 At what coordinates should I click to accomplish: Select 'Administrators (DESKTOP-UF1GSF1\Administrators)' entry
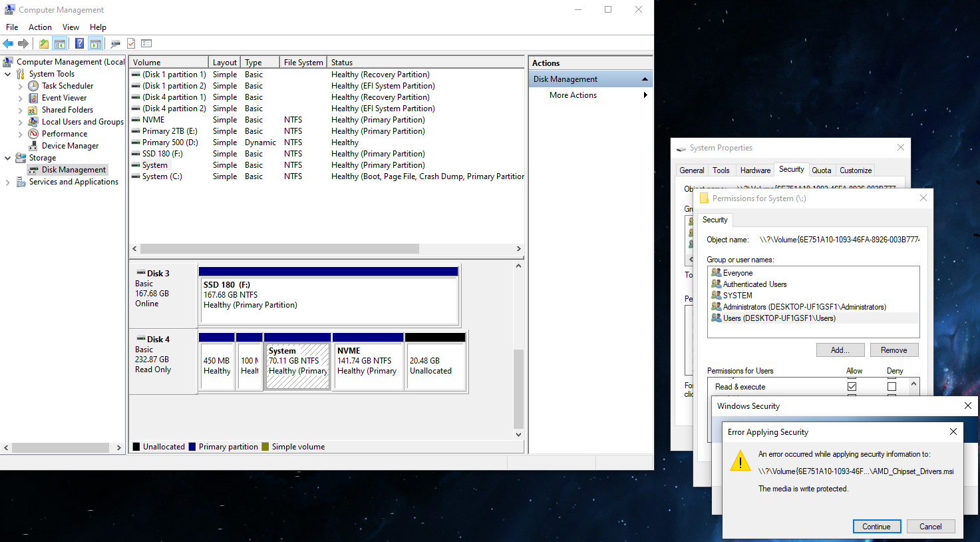coord(804,307)
